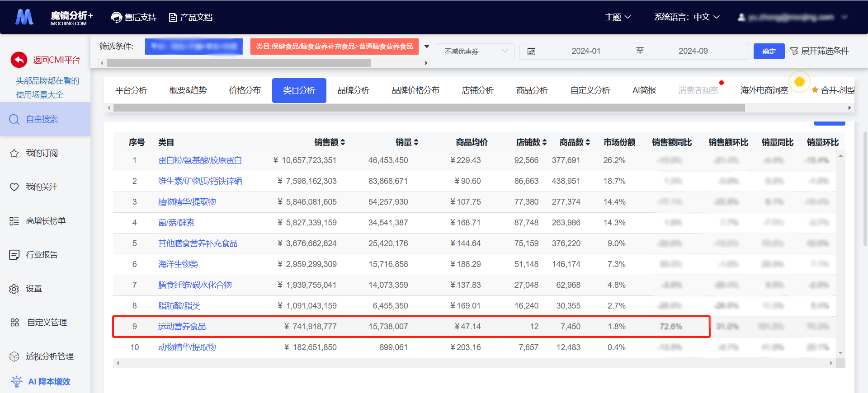The width and height of the screenshot is (868, 393).
Task: Switch to the 概要&趋势 tab
Action: click(188, 90)
